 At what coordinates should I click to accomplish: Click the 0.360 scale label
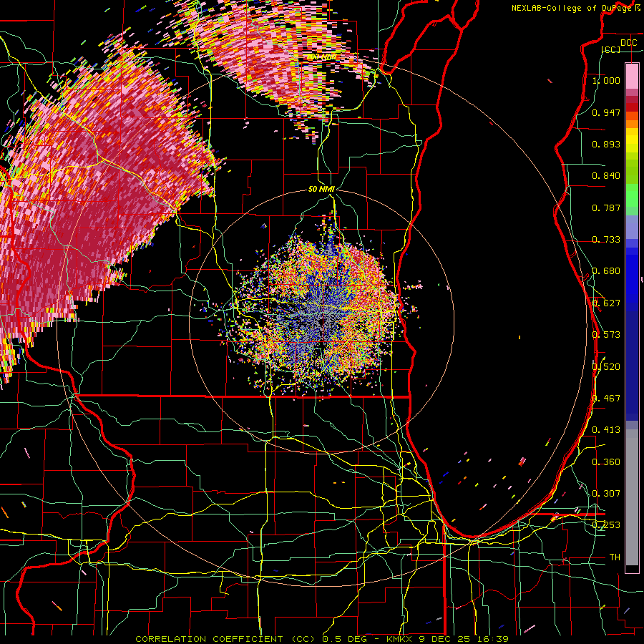tap(606, 462)
